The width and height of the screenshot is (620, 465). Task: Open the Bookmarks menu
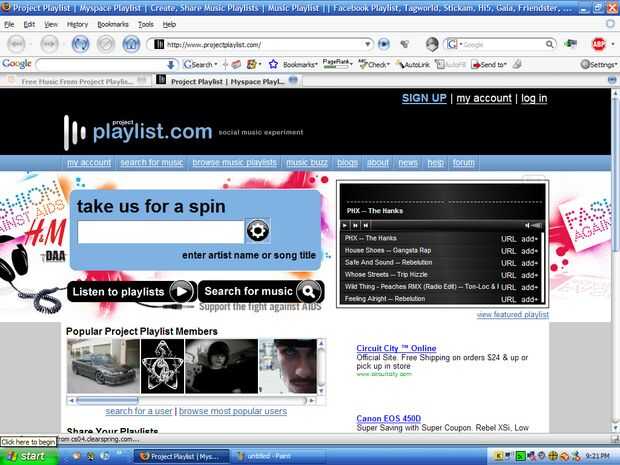(x=113, y=25)
